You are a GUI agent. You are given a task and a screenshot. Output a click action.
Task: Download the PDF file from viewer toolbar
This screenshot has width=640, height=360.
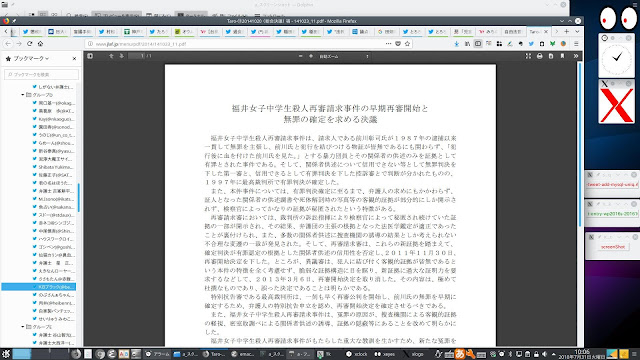click(x=551, y=56)
